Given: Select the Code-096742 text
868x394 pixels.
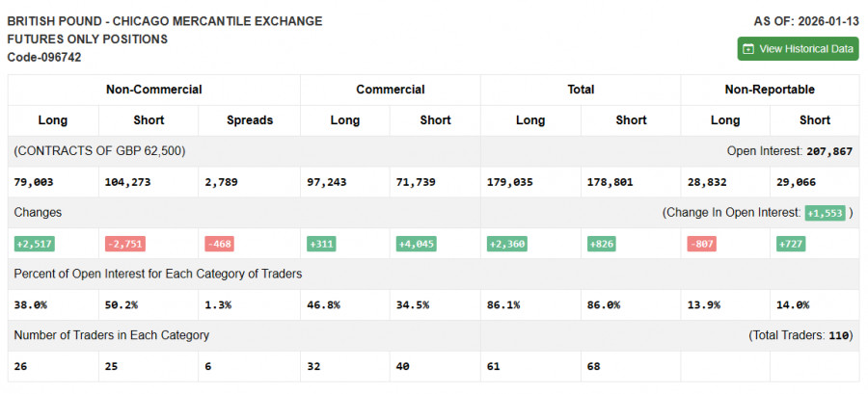Looking at the screenshot, I should [x=44, y=57].
